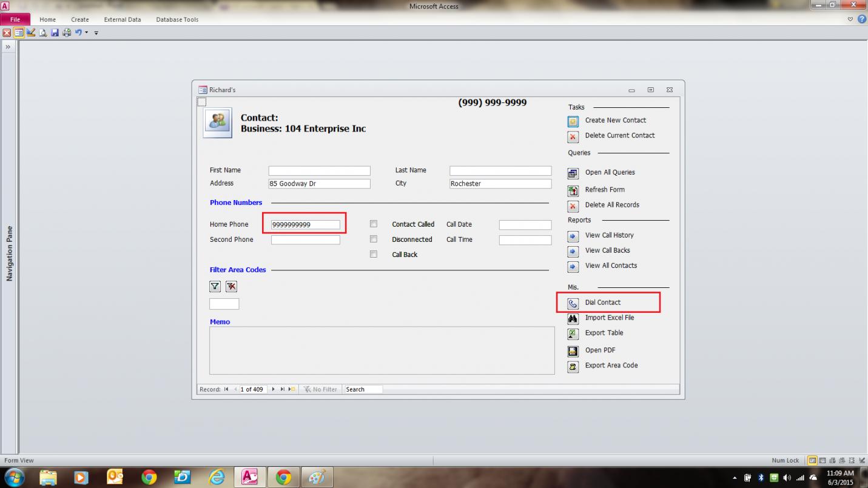Switch to the Home ribbon tab
The image size is (868, 488).
tap(48, 19)
